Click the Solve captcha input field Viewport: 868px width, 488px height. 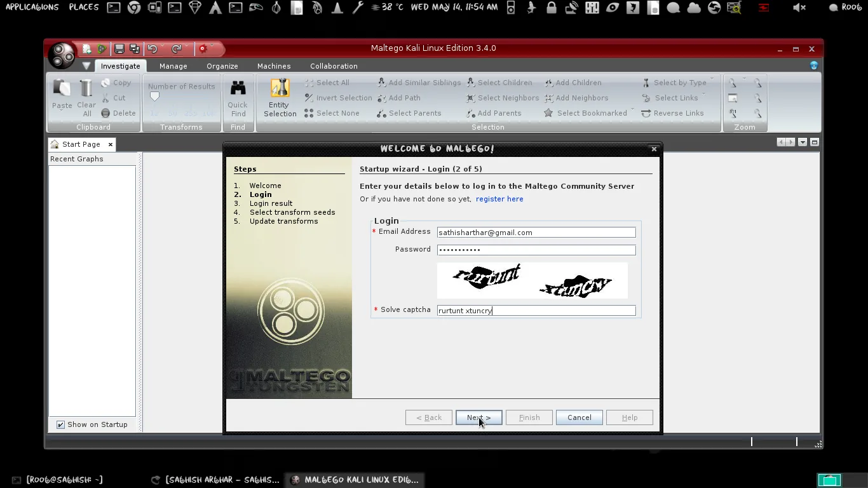(536, 311)
